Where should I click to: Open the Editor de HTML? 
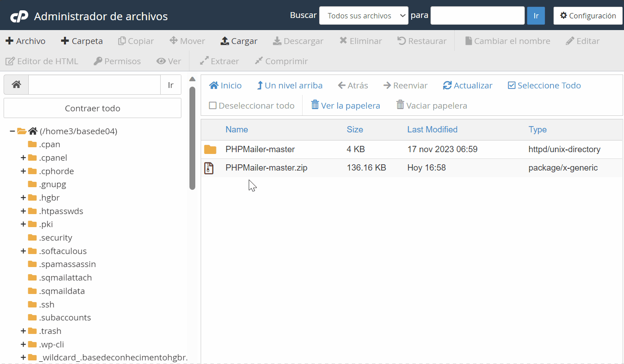coord(42,61)
